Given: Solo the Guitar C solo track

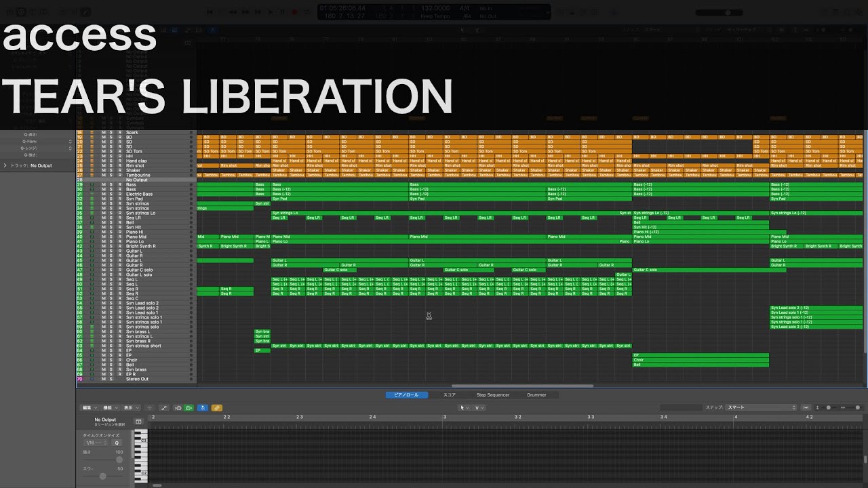Looking at the screenshot, I should click(112, 270).
